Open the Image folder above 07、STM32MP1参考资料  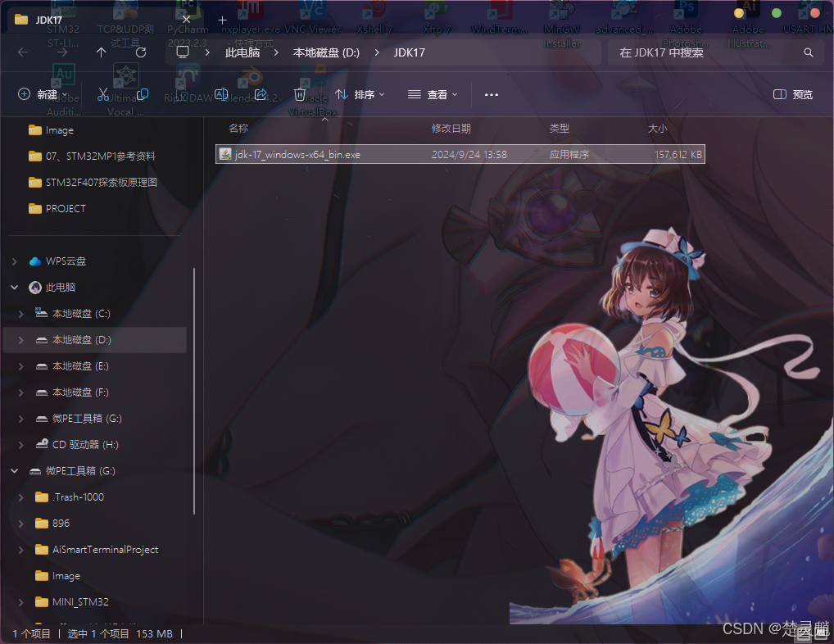[51, 129]
